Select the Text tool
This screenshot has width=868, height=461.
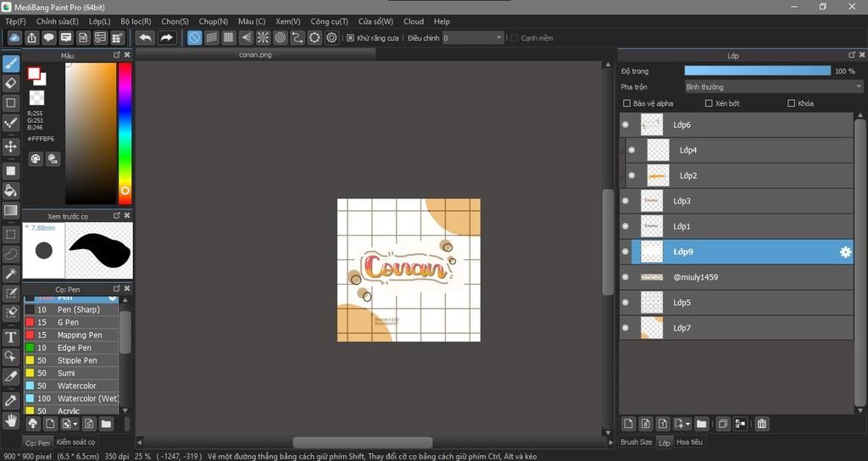click(10, 337)
